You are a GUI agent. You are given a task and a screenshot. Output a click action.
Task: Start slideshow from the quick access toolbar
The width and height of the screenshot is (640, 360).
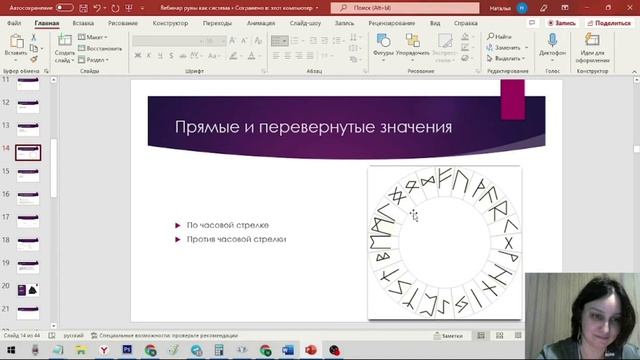coord(129,8)
